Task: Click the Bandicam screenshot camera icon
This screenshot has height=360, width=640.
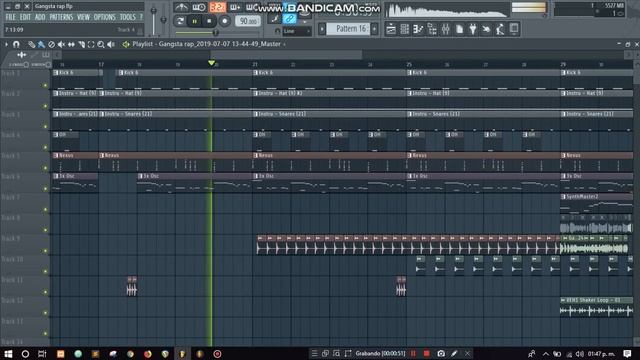Action: (x=441, y=353)
